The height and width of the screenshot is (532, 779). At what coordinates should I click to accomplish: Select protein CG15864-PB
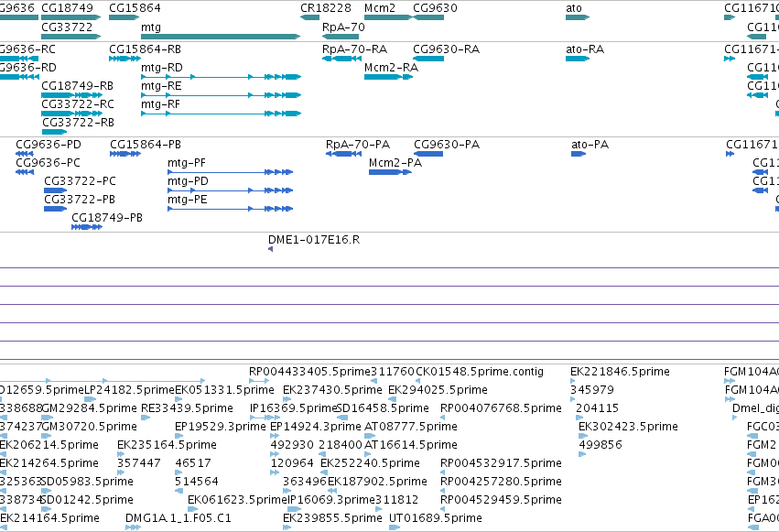[x=125, y=154]
